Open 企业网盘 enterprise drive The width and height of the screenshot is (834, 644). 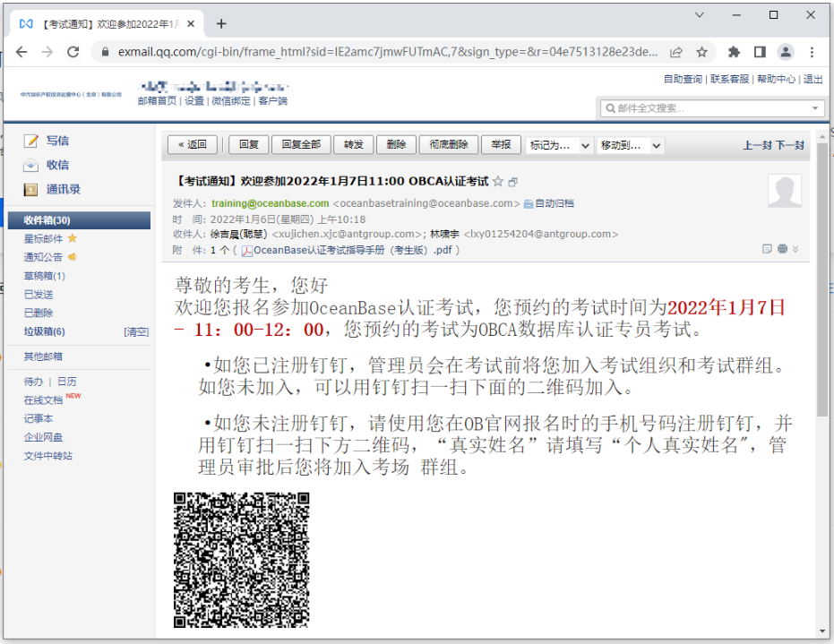click(x=43, y=438)
